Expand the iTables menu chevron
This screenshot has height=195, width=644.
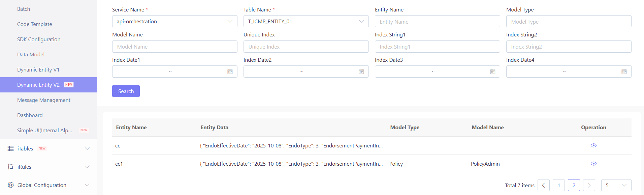point(87,148)
